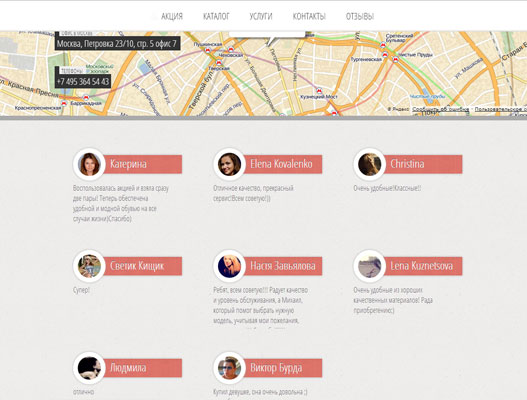The width and height of the screenshot is (527, 400).
Task: Open the УСЛУГИ menu item
Action: (x=261, y=16)
